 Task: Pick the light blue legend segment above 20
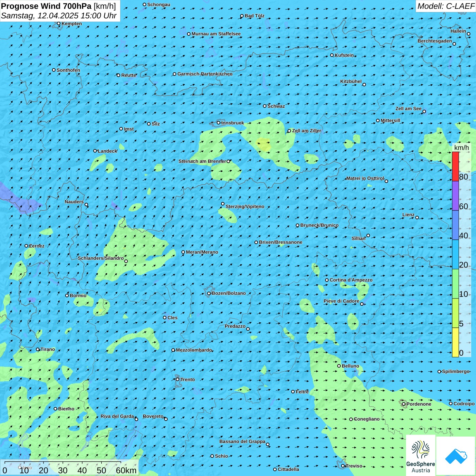pos(455,255)
